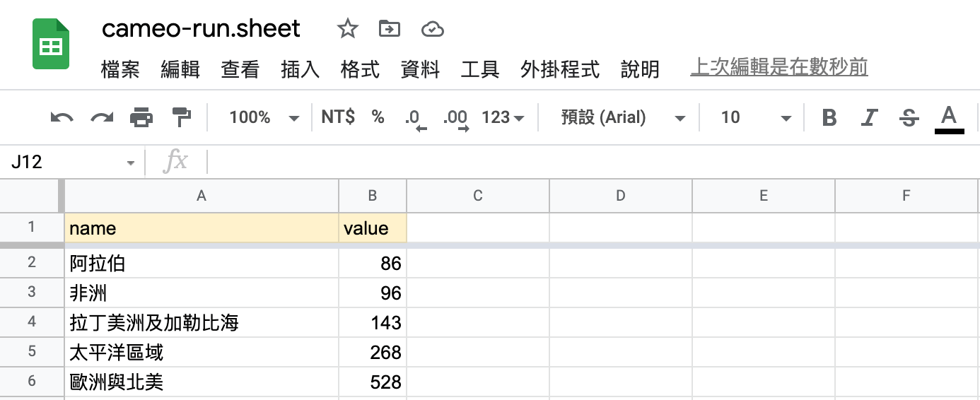This screenshot has height=400, width=980.
Task: Open the font size 10 dropdown
Action: pos(755,117)
